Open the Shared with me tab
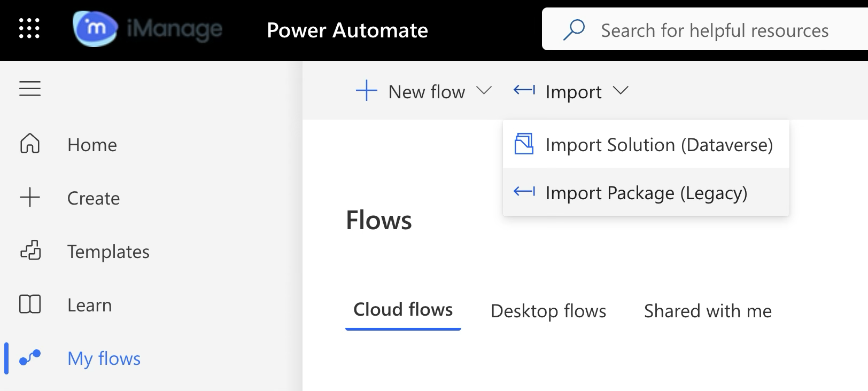The width and height of the screenshot is (868, 391). pos(708,311)
